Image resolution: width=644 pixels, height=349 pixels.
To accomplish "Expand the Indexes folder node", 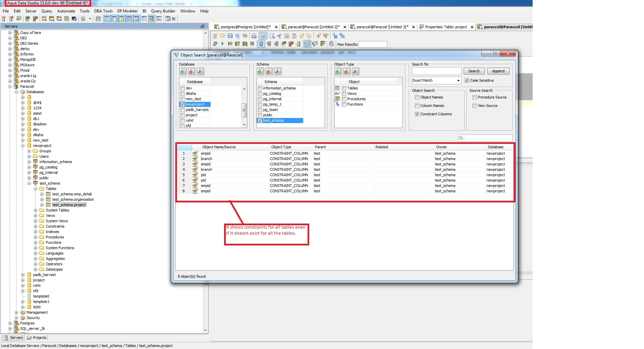I will [36, 232].
